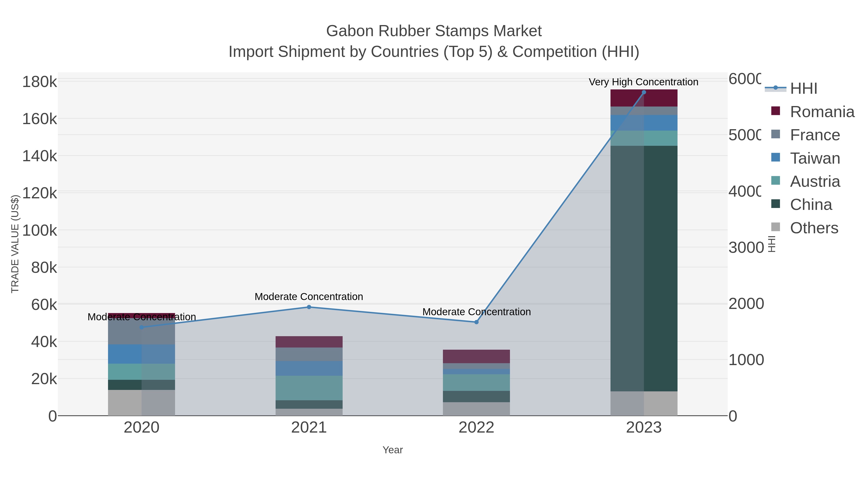Click the Others gray color swatch
The height and width of the screenshot is (488, 868).
point(776,227)
